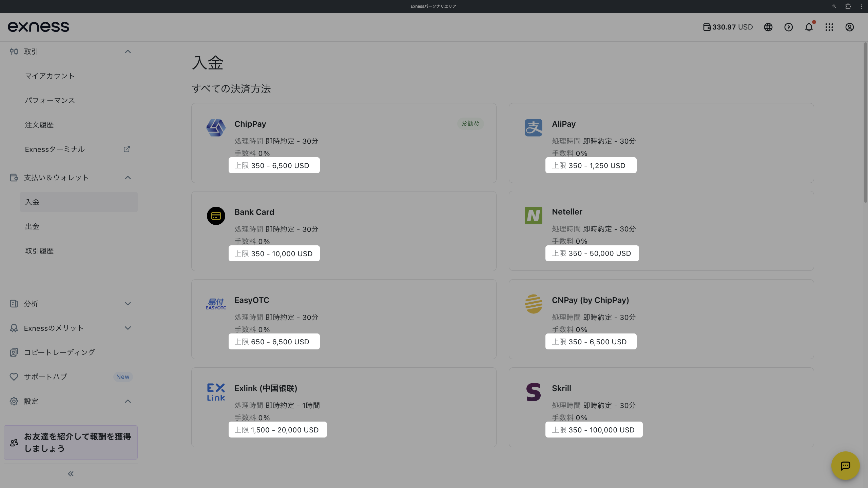Click Skrill limit 350 - 100,000 USD
Viewport: 868px width, 488px height.
[x=594, y=430]
